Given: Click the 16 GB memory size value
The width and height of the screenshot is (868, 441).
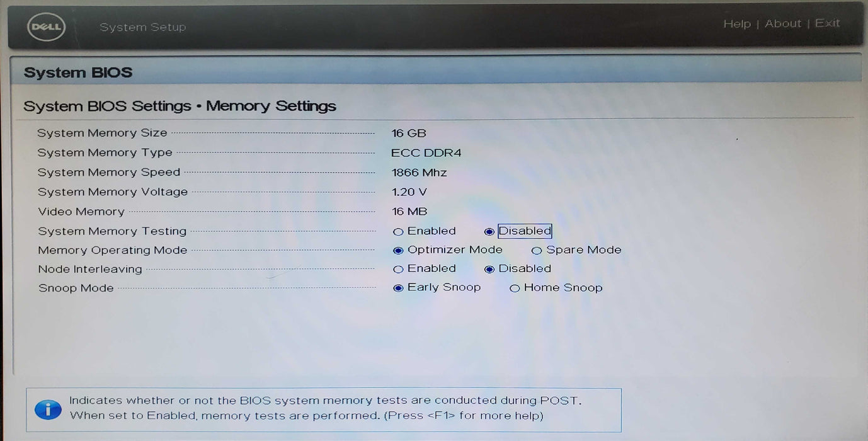Looking at the screenshot, I should (x=409, y=133).
